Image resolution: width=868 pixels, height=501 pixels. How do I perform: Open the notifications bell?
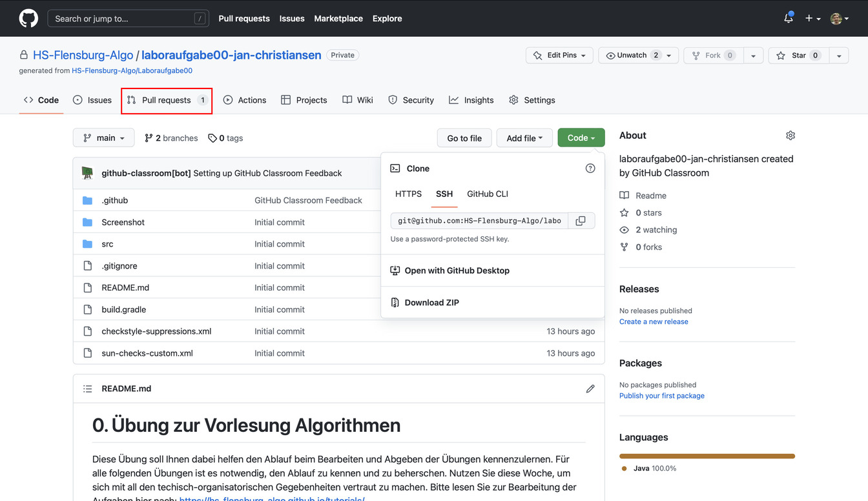click(x=788, y=19)
